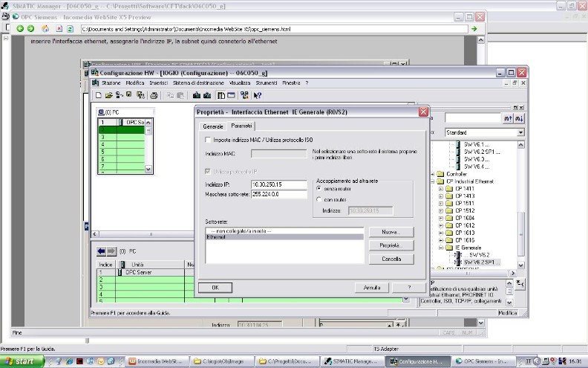Collapse the CP Industrial Ethernet folder
This screenshot has height=368, width=588.
click(x=433, y=181)
